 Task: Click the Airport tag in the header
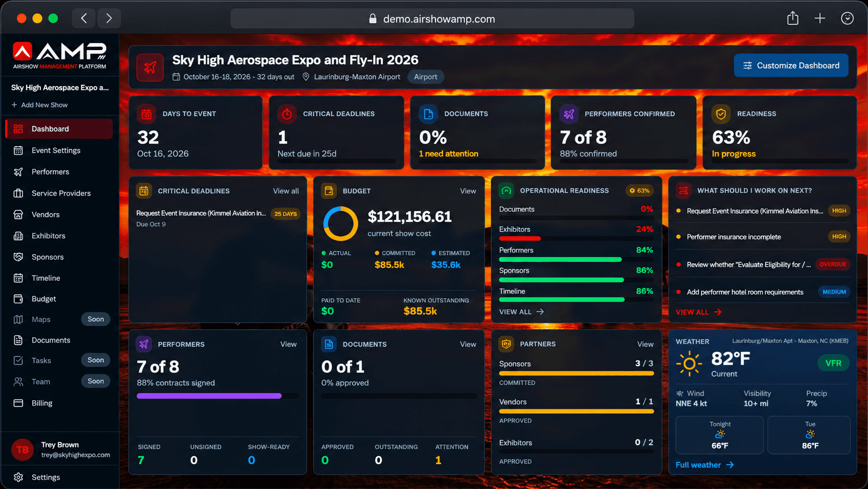tap(426, 77)
